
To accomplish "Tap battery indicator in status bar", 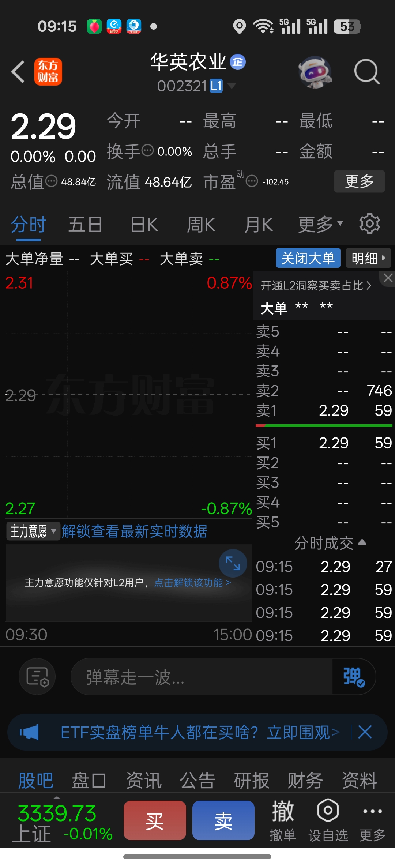I will tap(347, 26).
